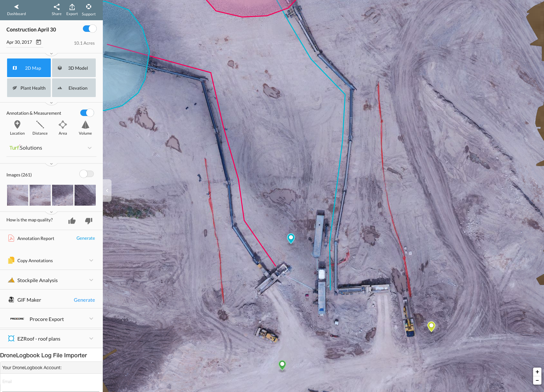
Task: Zoom out on the map
Action: point(537,380)
